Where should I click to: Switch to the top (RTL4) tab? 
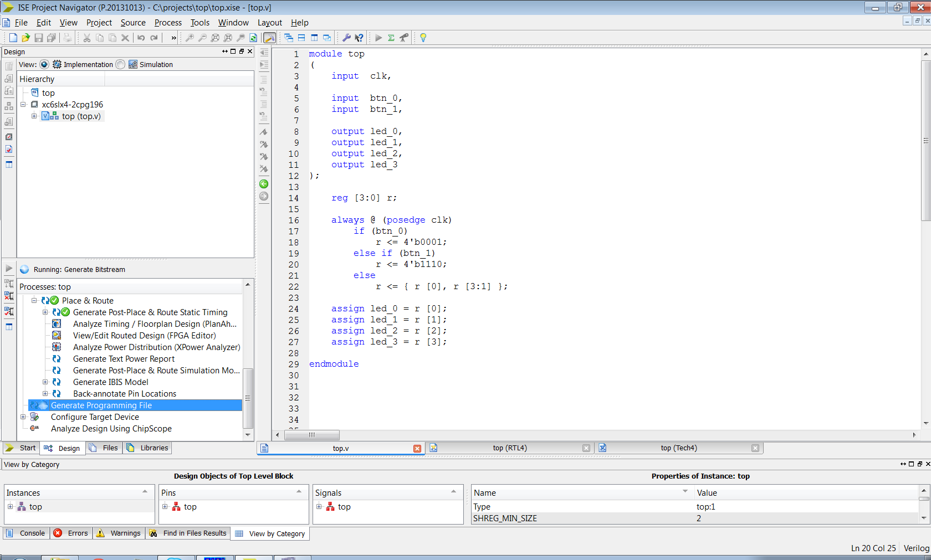(509, 448)
